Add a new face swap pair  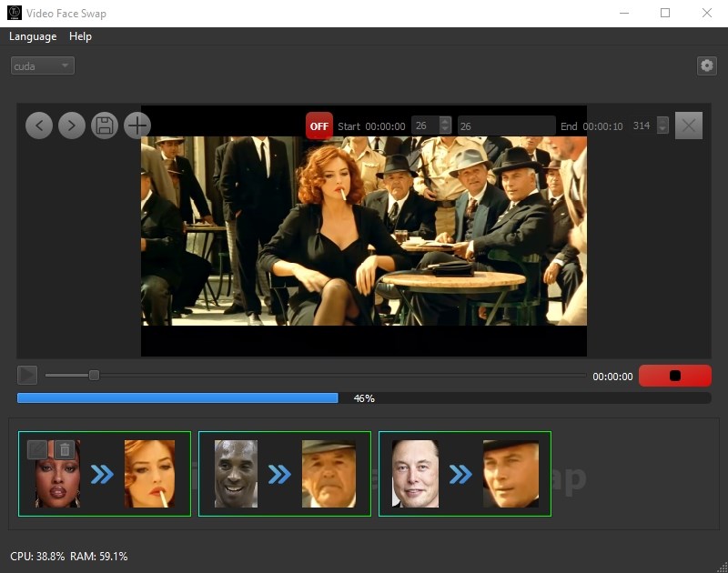point(136,126)
